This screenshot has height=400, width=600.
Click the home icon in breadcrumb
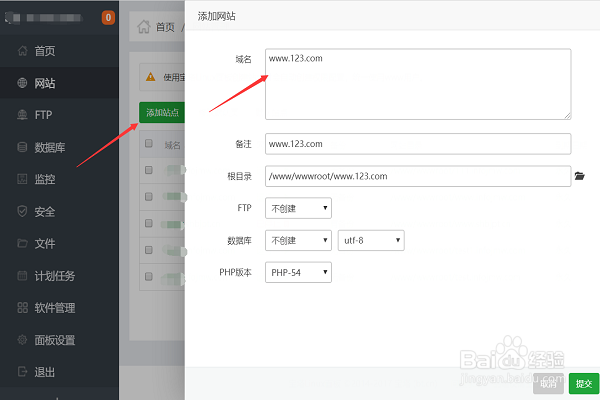[144, 27]
